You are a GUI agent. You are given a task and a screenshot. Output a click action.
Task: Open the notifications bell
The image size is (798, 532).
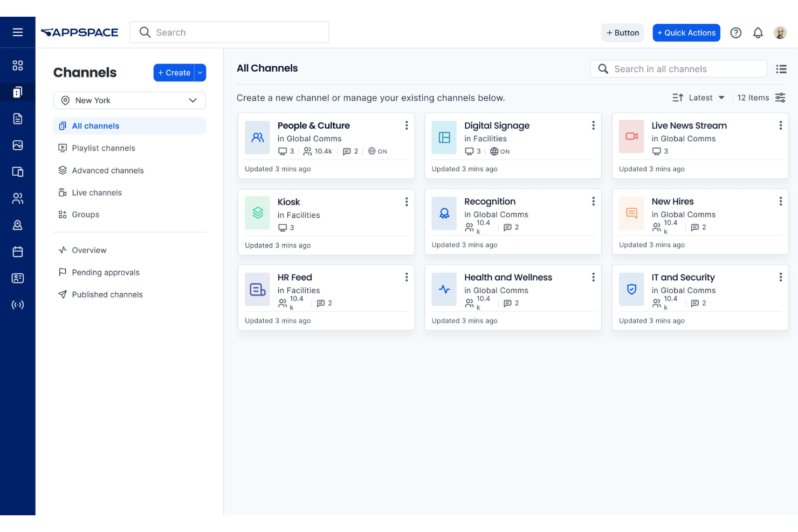pos(758,33)
